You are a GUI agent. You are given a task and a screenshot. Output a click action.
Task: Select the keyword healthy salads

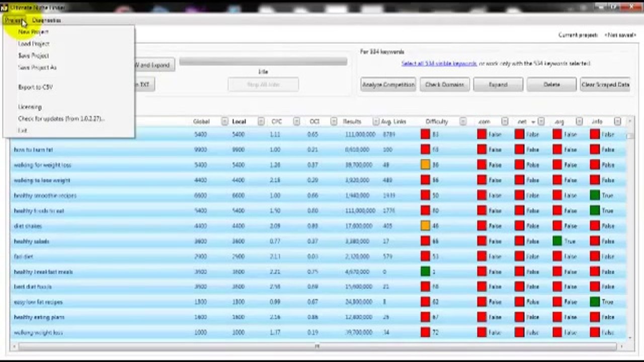[32, 241]
